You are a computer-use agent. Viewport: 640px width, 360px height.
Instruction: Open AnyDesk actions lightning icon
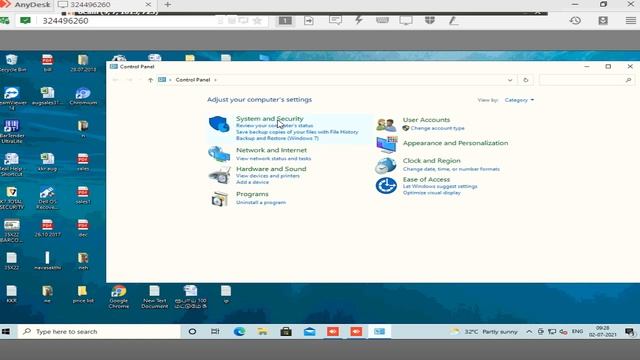358,20
